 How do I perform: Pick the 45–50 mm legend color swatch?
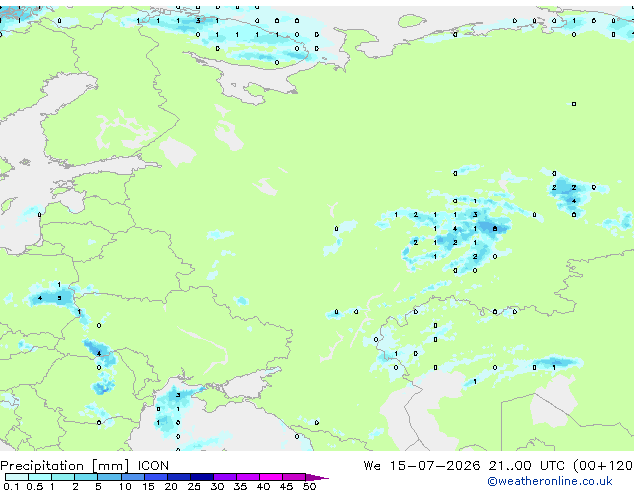294,477
